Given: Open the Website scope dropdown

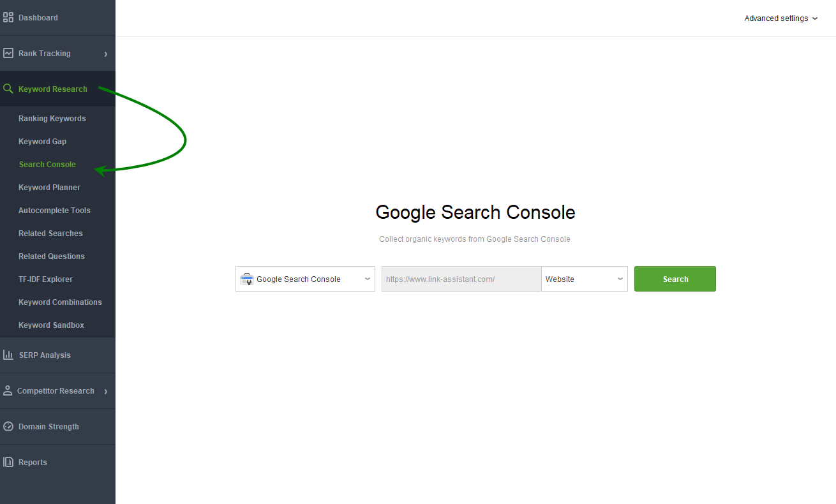Looking at the screenshot, I should pyautogui.click(x=585, y=279).
